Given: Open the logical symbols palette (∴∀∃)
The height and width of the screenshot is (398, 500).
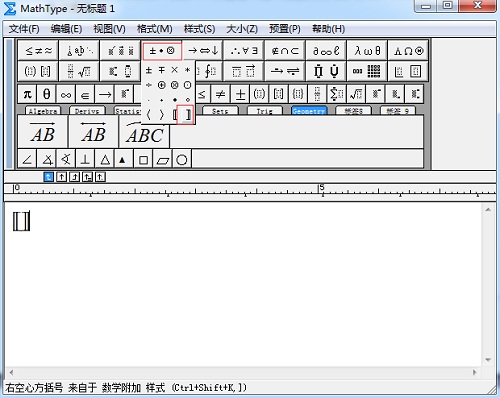Looking at the screenshot, I should 244,51.
